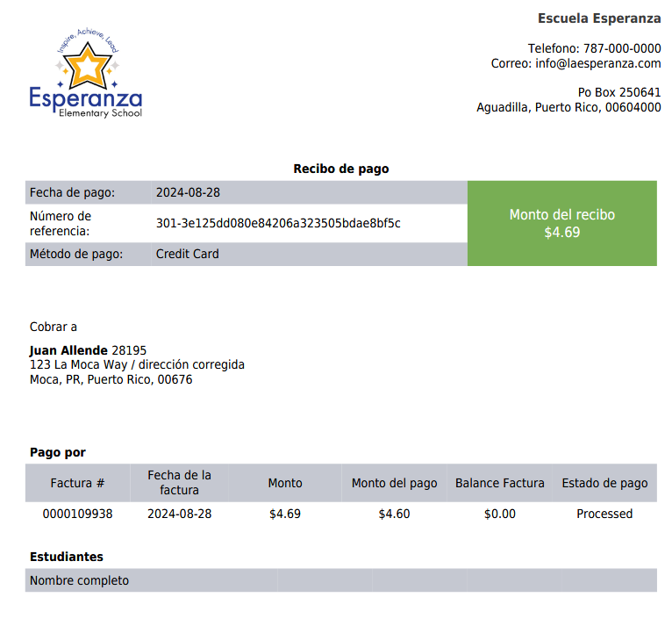The image size is (672, 626).
Task: Click the Estudiantes heading
Action: click(x=67, y=557)
